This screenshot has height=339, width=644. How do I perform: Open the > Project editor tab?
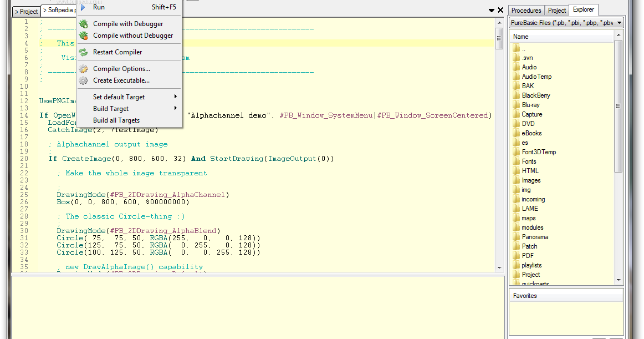click(x=26, y=12)
